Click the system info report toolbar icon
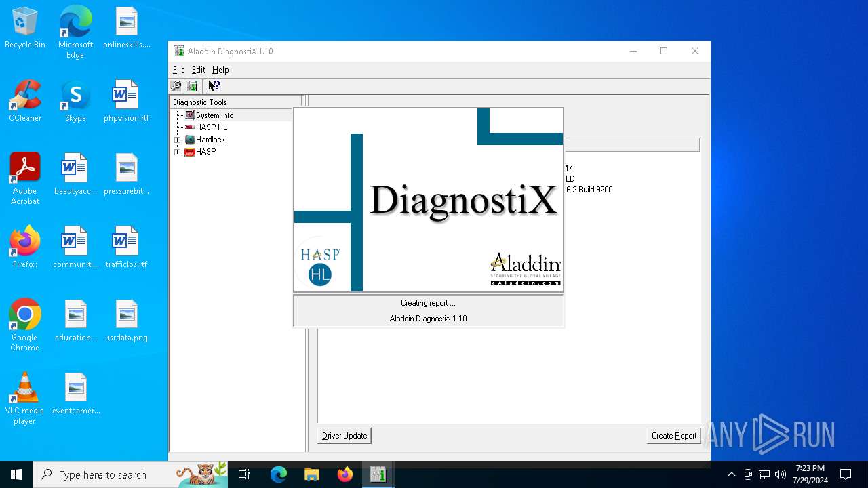Screen dimensions: 868x488 (191, 86)
